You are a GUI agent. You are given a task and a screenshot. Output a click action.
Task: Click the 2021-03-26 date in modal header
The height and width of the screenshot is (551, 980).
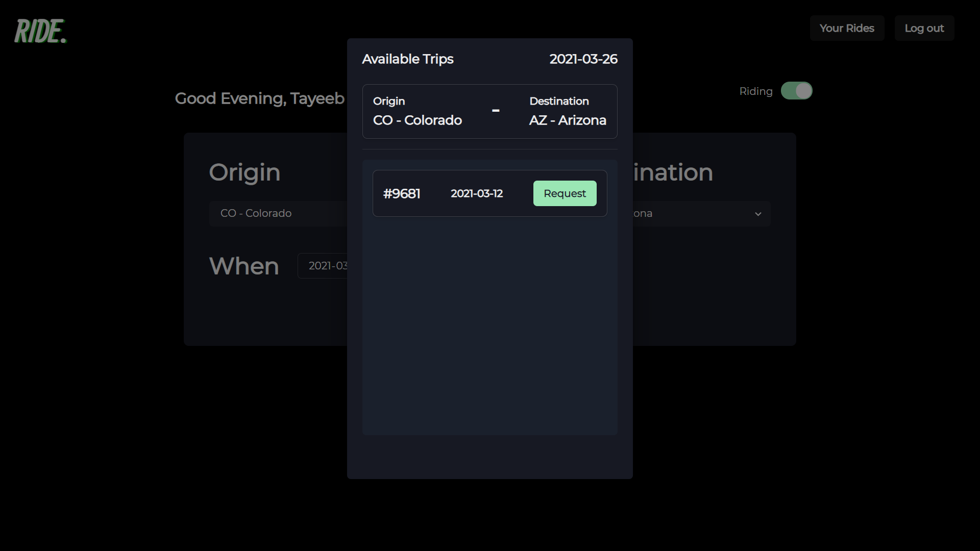pyautogui.click(x=583, y=59)
